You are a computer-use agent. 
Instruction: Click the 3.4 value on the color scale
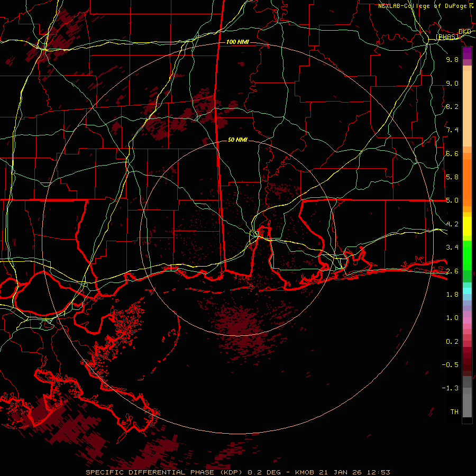tap(452, 248)
